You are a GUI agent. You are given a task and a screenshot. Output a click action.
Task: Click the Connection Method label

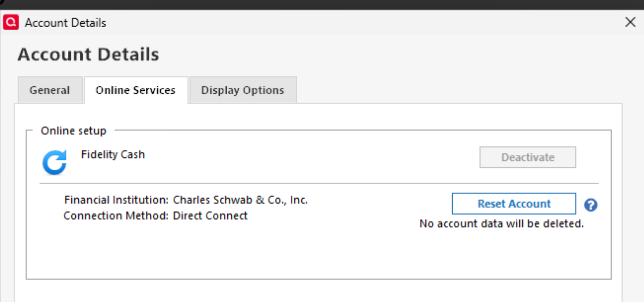116,216
